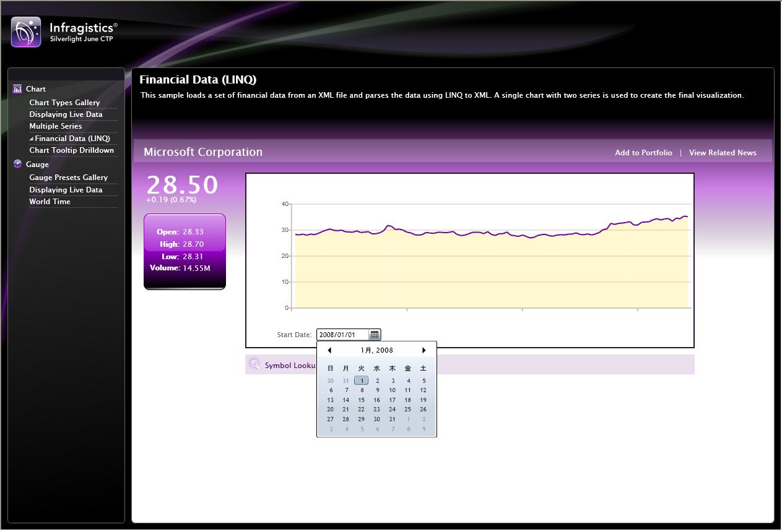
Task: Click View Related News link
Action: [723, 153]
